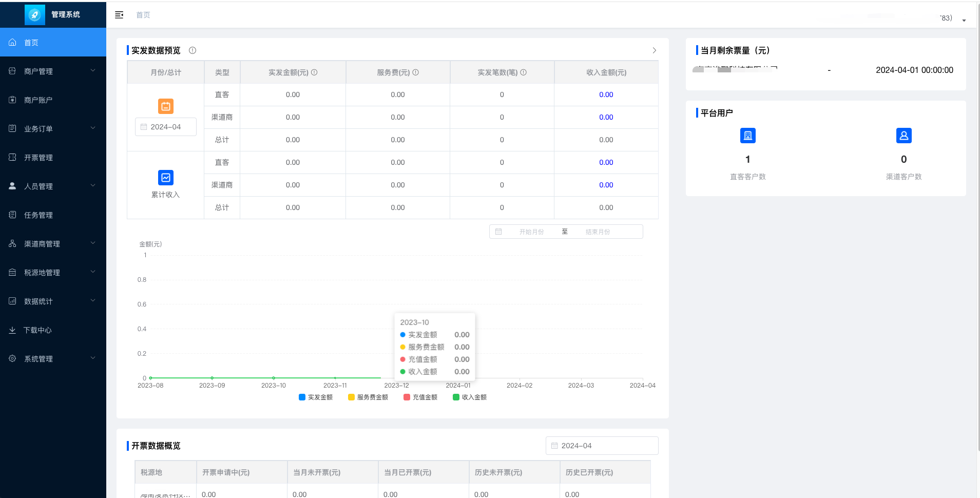This screenshot has width=980, height=498.
Task: Click 累计收入 直客 收入金额 0.00 link
Action: [606, 162]
